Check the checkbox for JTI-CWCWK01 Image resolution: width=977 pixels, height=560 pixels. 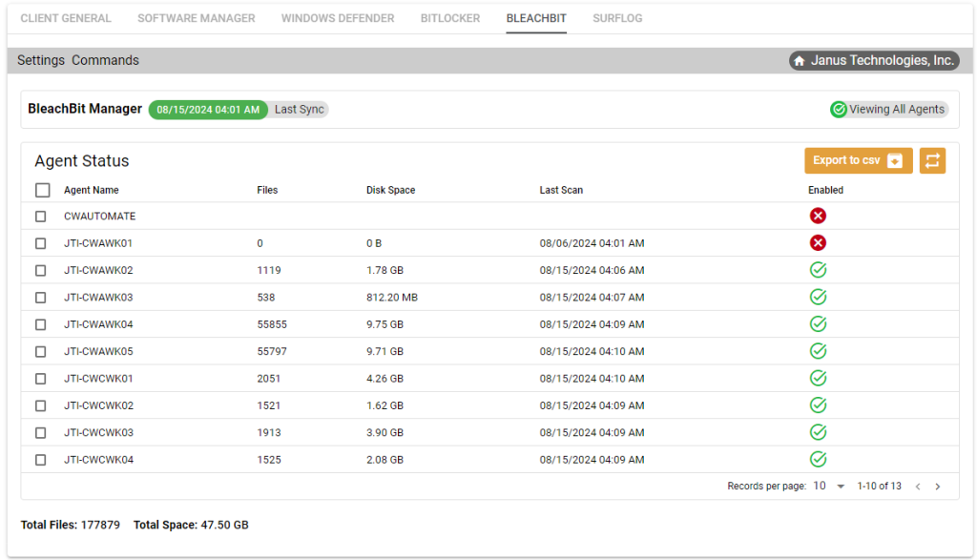click(40, 378)
